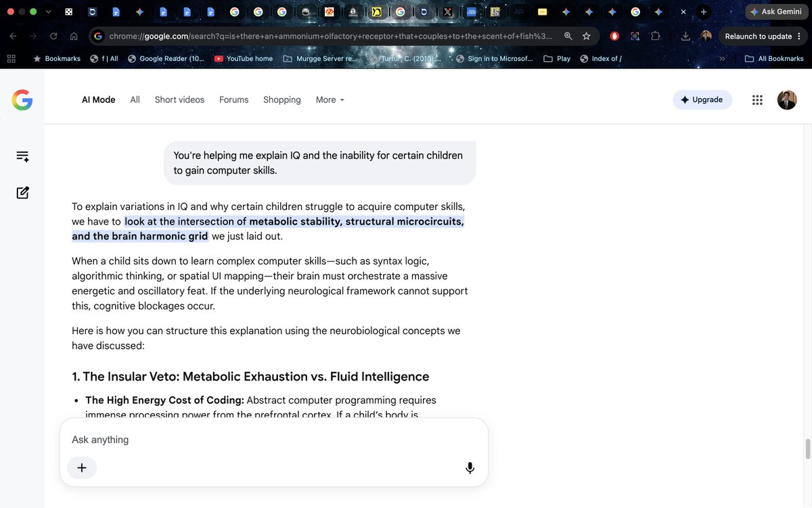Switch to the Forums tab
The width and height of the screenshot is (812, 508).
tap(234, 100)
